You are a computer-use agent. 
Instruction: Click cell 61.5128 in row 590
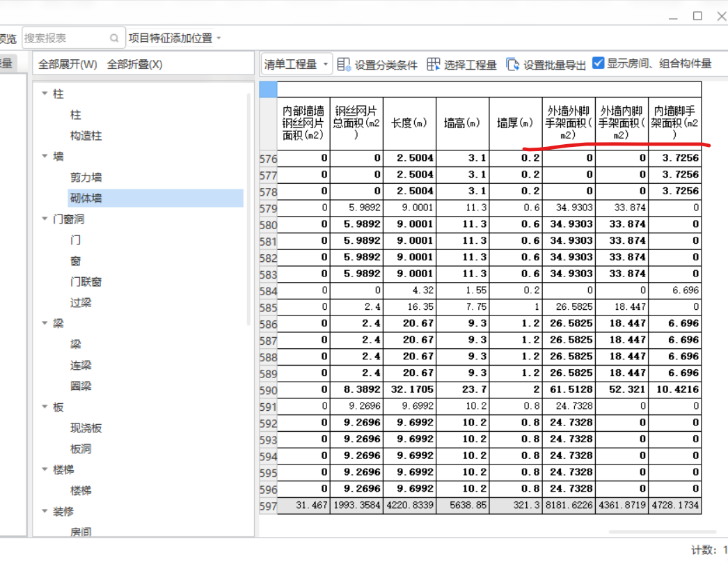point(569,389)
